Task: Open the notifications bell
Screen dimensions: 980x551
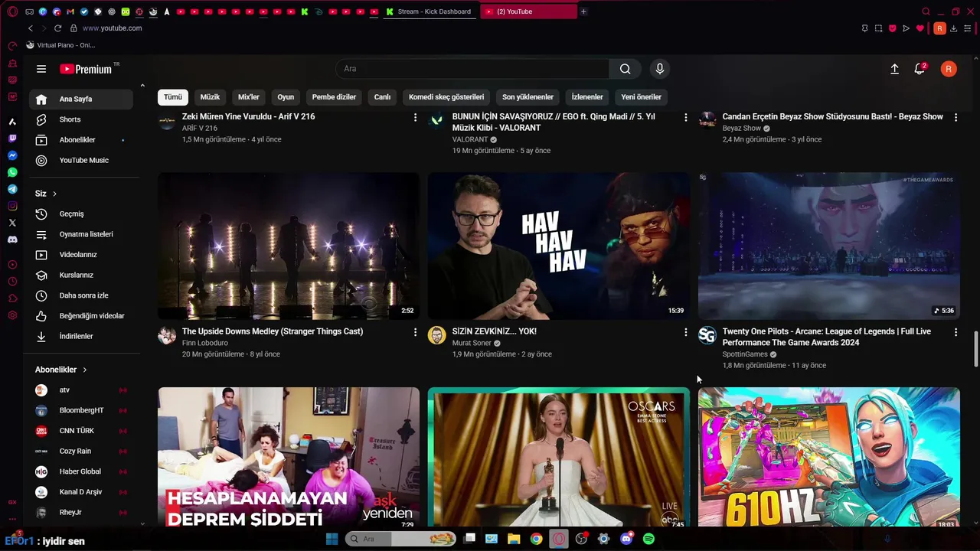Action: [x=920, y=69]
